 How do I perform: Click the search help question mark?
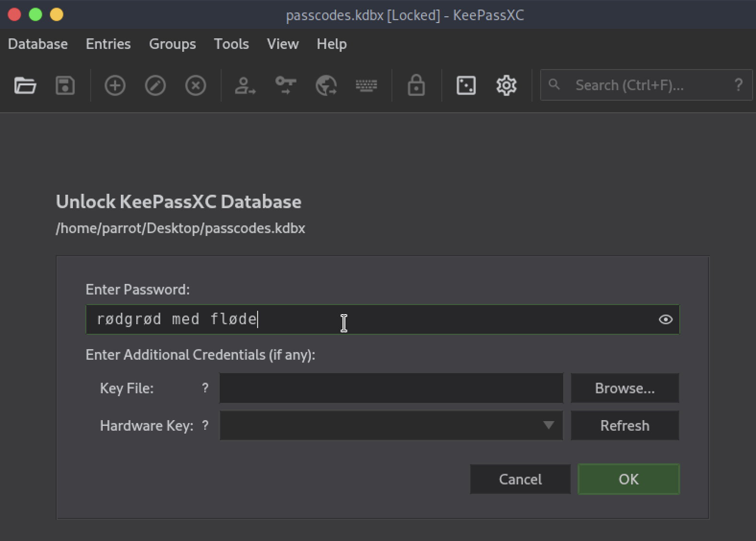coord(739,85)
